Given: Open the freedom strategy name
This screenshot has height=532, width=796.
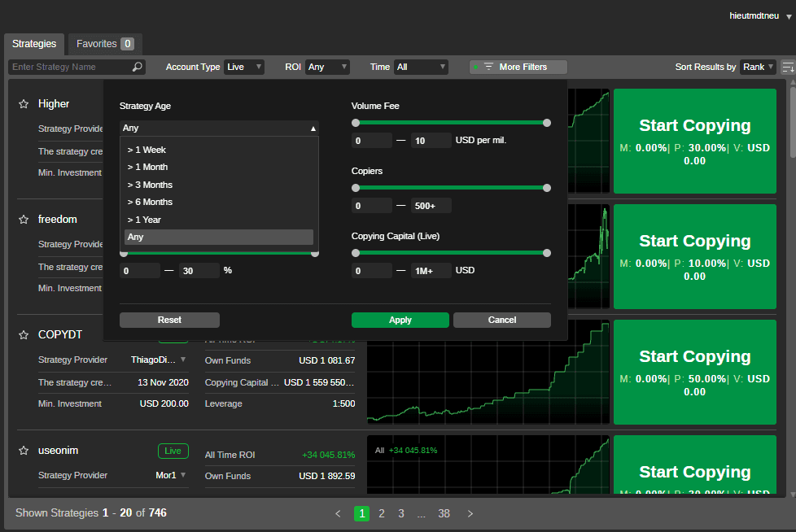Looking at the screenshot, I should 57,220.
